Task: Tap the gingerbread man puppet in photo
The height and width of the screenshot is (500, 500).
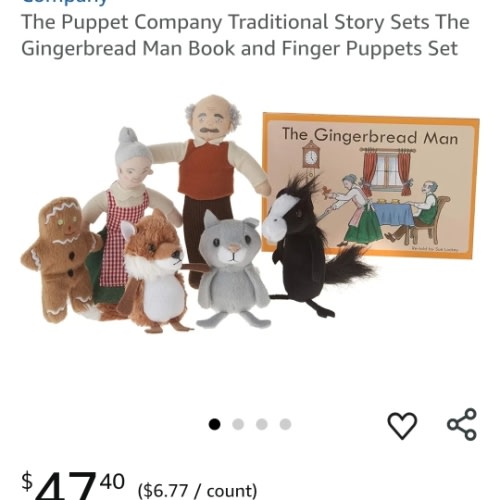Action: pyautogui.click(x=61, y=260)
